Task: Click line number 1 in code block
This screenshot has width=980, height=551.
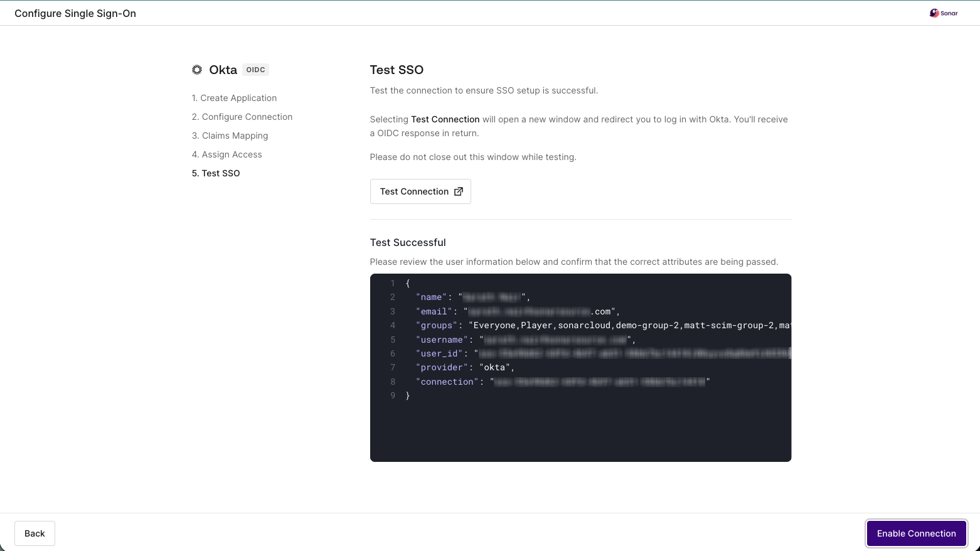Action: (x=393, y=283)
